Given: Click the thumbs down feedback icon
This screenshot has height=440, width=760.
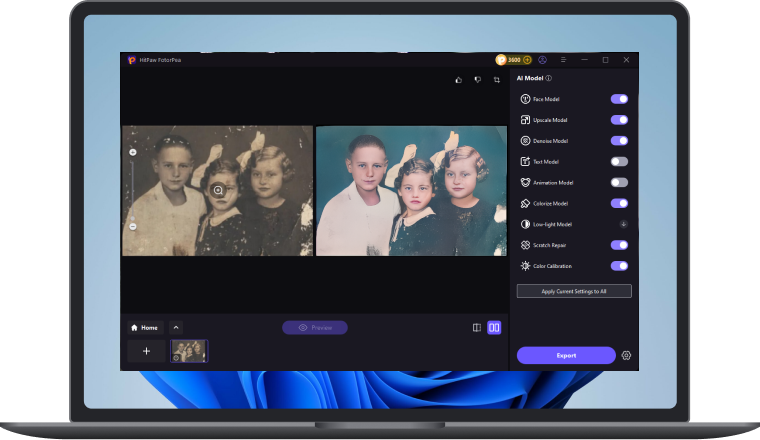Looking at the screenshot, I should click(x=477, y=79).
